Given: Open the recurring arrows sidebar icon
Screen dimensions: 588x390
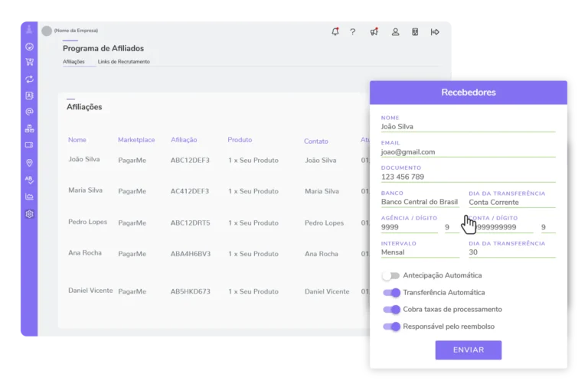Looking at the screenshot, I should [29, 79].
